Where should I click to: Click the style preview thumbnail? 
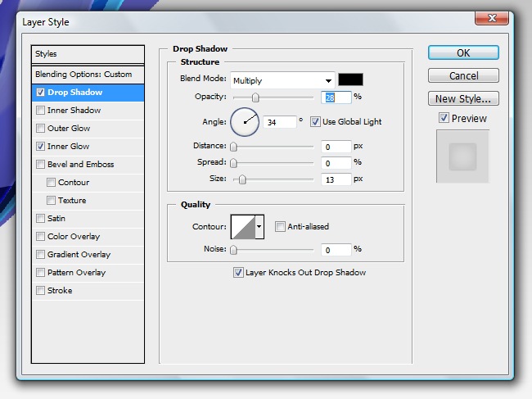(462, 156)
